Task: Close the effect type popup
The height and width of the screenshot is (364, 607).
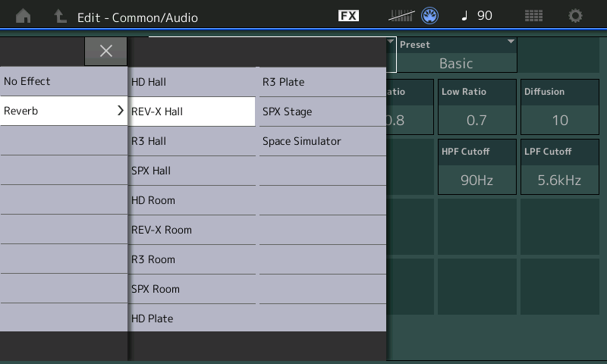Action: pyautogui.click(x=106, y=51)
